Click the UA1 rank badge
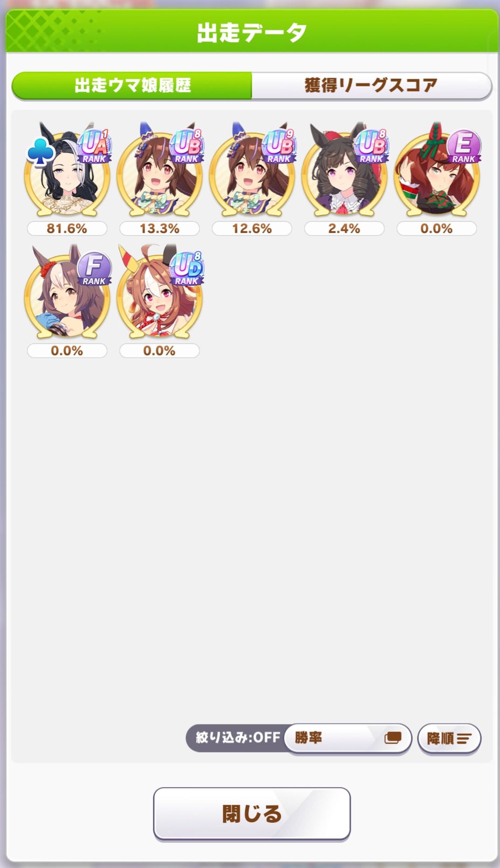 click(95, 145)
